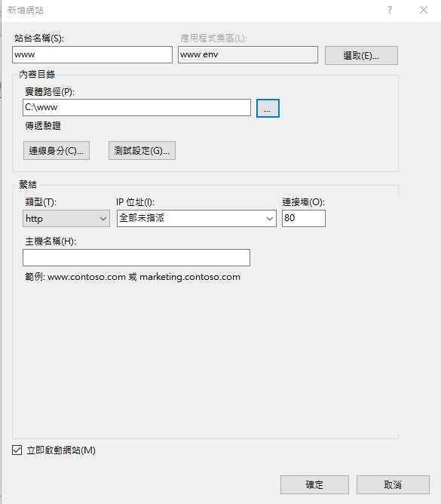Click the 主機名稱 host name field
This screenshot has height=504, width=441.
pos(136,257)
